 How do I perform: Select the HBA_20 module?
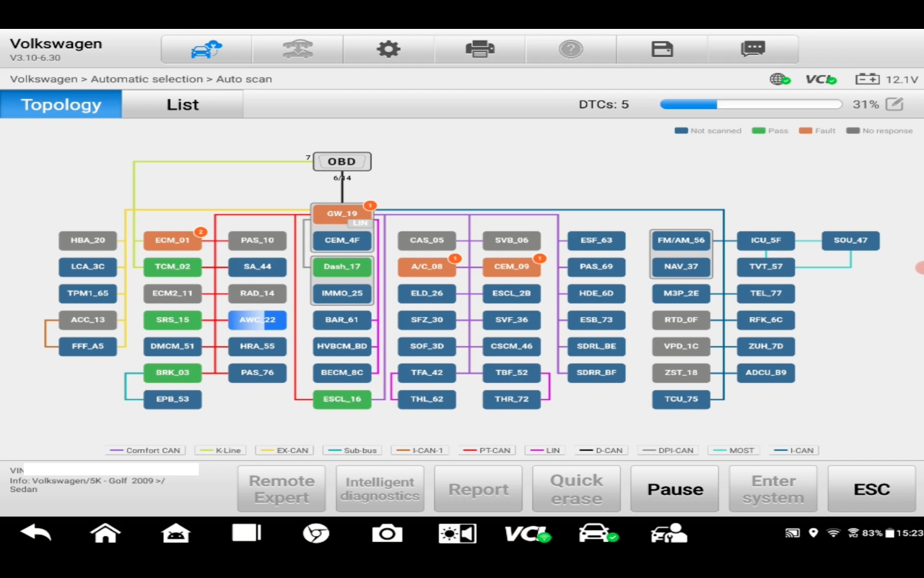point(87,241)
